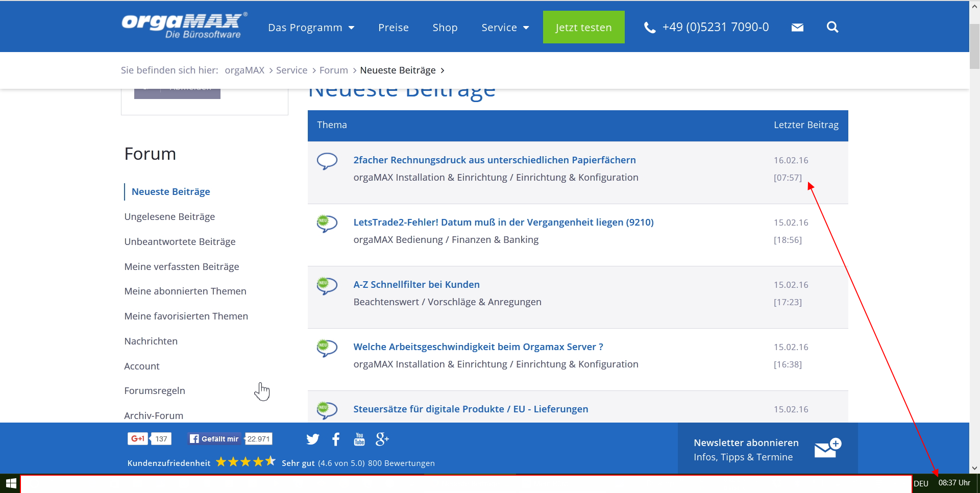The height and width of the screenshot is (493, 980).
Task: Click category orgaMAX Bedienung / Finanzen & Banking
Action: click(446, 240)
